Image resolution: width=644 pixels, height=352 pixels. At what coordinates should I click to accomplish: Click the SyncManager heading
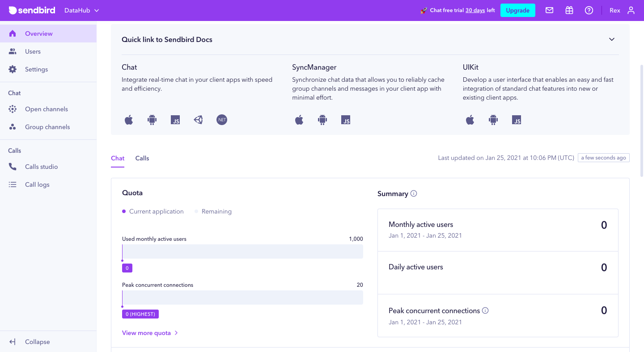click(314, 67)
